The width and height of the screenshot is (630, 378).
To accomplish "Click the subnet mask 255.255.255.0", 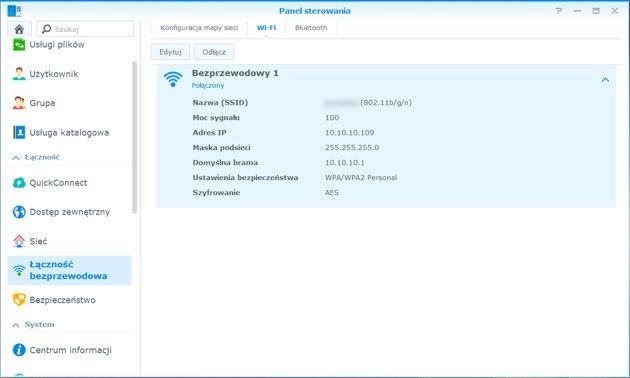I will (x=352, y=147).
